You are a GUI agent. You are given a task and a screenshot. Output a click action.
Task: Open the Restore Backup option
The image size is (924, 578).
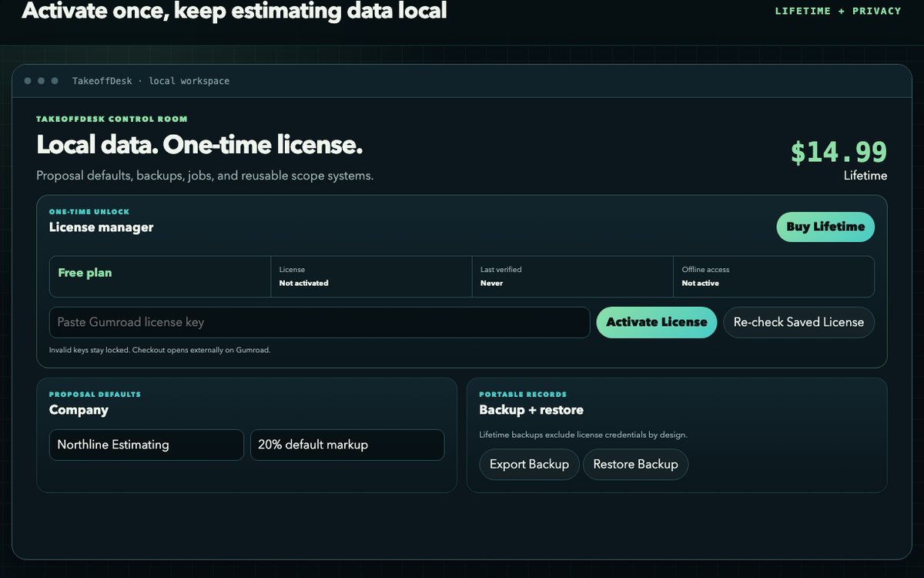pos(635,465)
